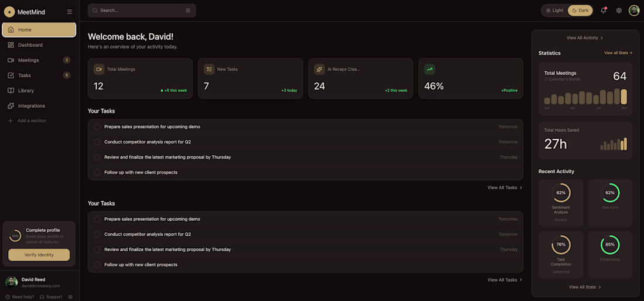The width and height of the screenshot is (644, 301).
Task: Check off 'Prepare sales presentation' in first task list
Action: pos(97,126)
